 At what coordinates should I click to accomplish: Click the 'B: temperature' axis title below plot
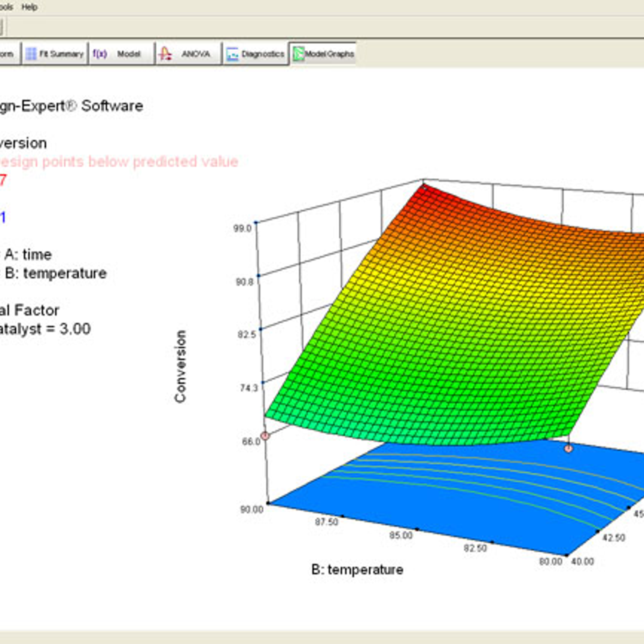click(357, 570)
